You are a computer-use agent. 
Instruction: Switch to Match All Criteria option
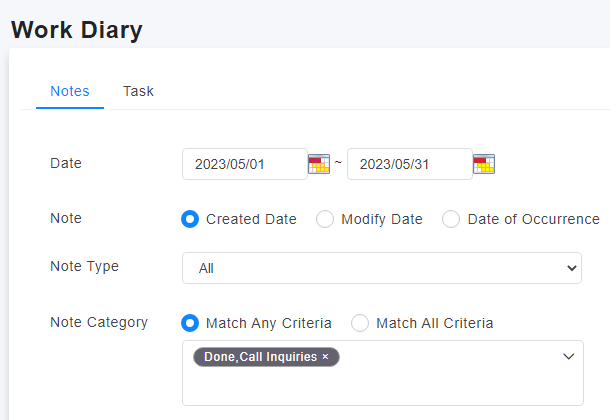pyautogui.click(x=360, y=323)
